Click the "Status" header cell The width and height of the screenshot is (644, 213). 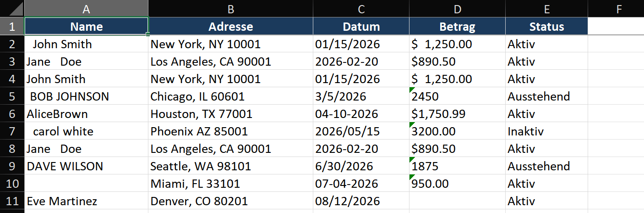click(x=546, y=26)
